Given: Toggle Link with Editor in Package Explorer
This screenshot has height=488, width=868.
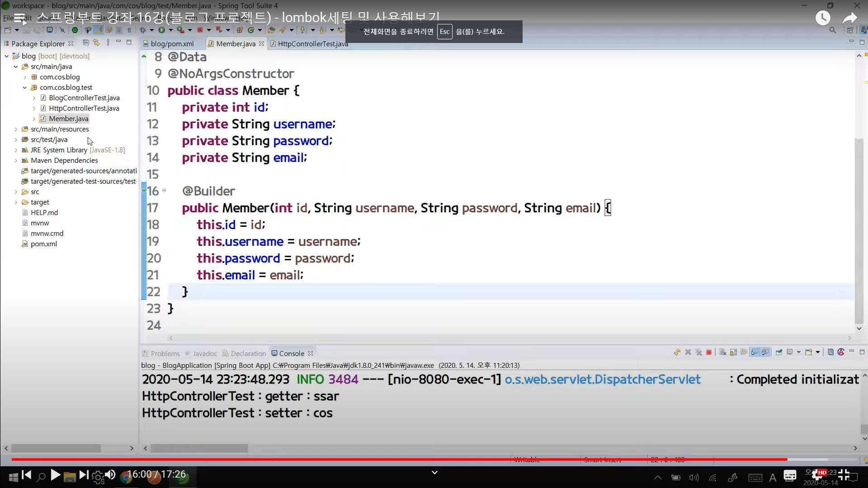Looking at the screenshot, I should coord(96,42).
